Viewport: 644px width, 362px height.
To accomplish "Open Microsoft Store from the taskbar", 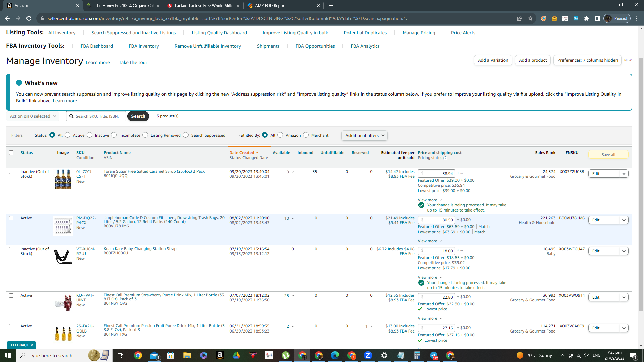I will tap(171, 355).
